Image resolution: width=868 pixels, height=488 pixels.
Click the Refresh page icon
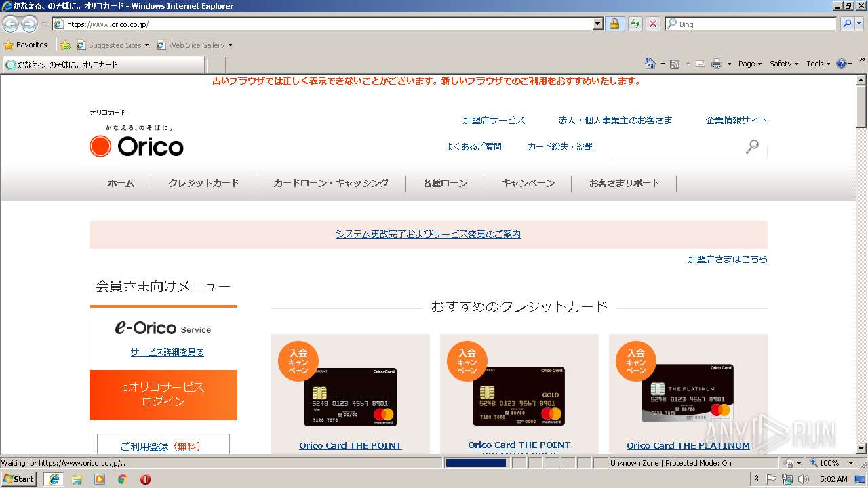click(635, 24)
